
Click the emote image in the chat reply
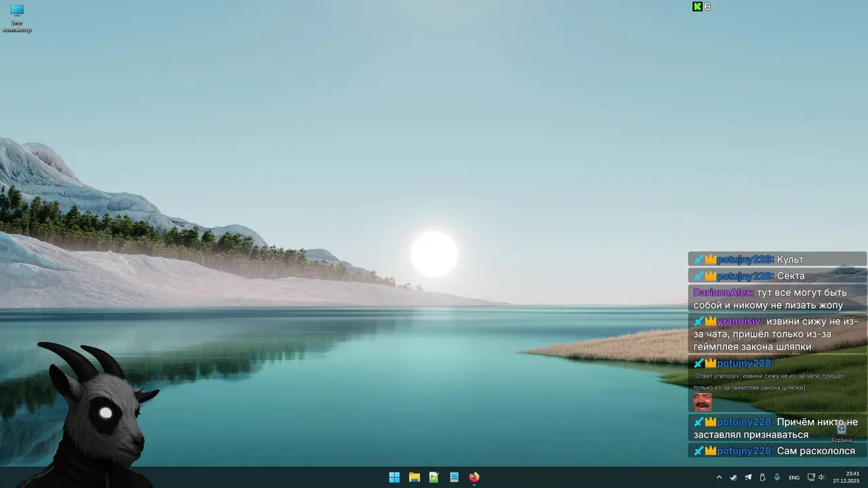pos(703,402)
